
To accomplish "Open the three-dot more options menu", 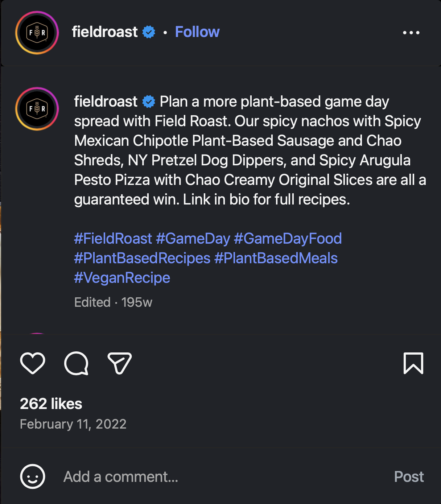I will pyautogui.click(x=411, y=33).
